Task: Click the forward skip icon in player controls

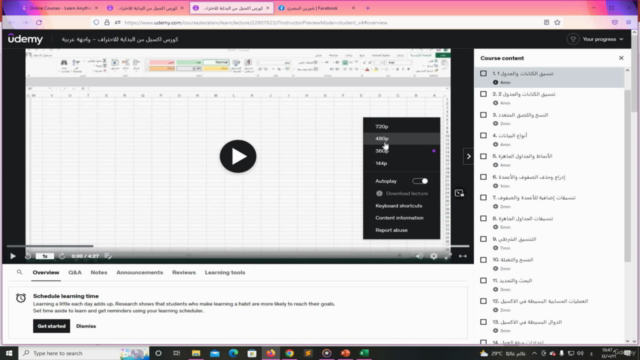Action: (x=62, y=256)
